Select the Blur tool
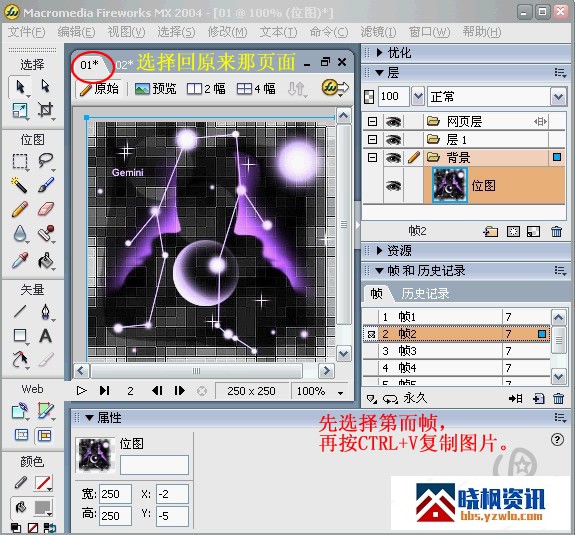Screen dimensions: 575x535 [20, 234]
